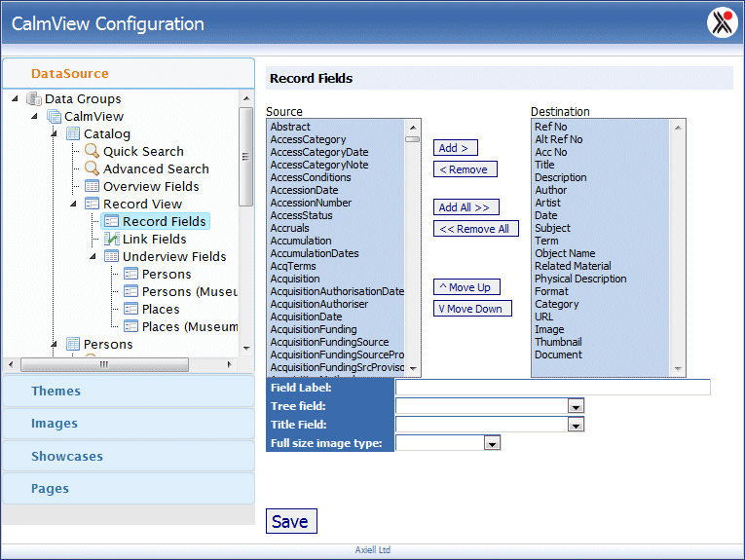Viewport: 745px width, 560px height.
Task: Click the Advanced Search magnifier icon
Action: click(x=92, y=168)
